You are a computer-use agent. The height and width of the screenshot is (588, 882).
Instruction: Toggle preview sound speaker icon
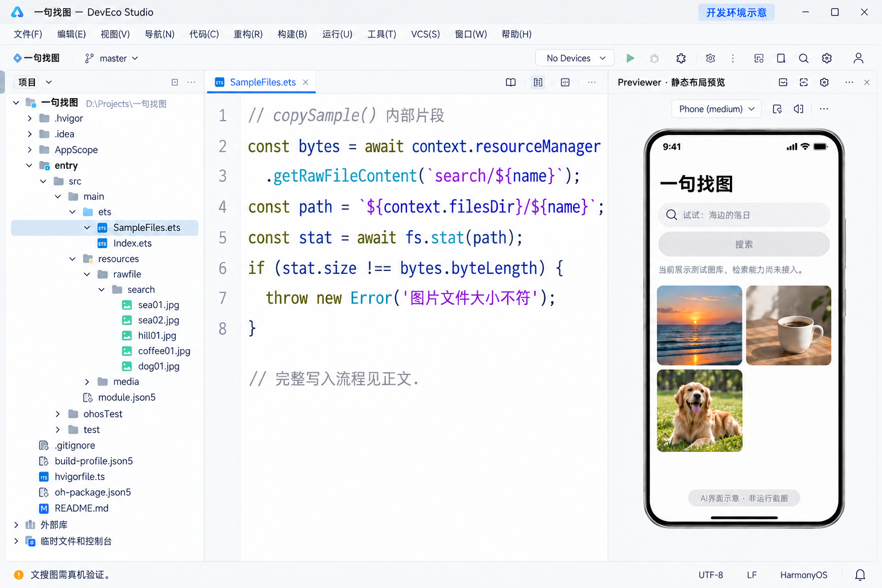pyautogui.click(x=798, y=109)
